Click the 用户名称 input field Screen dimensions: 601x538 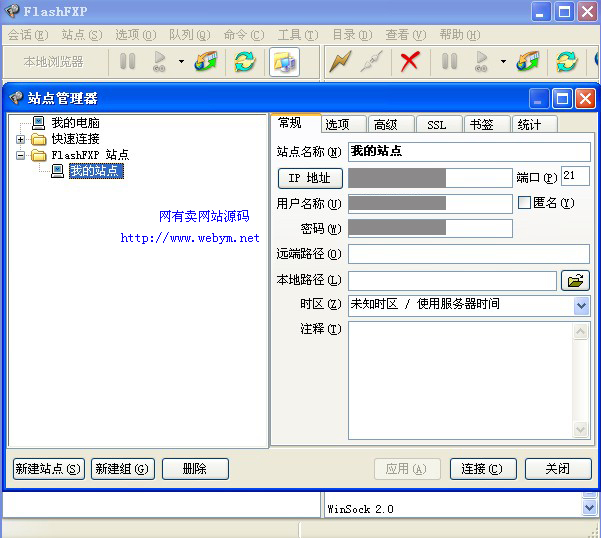coord(430,204)
